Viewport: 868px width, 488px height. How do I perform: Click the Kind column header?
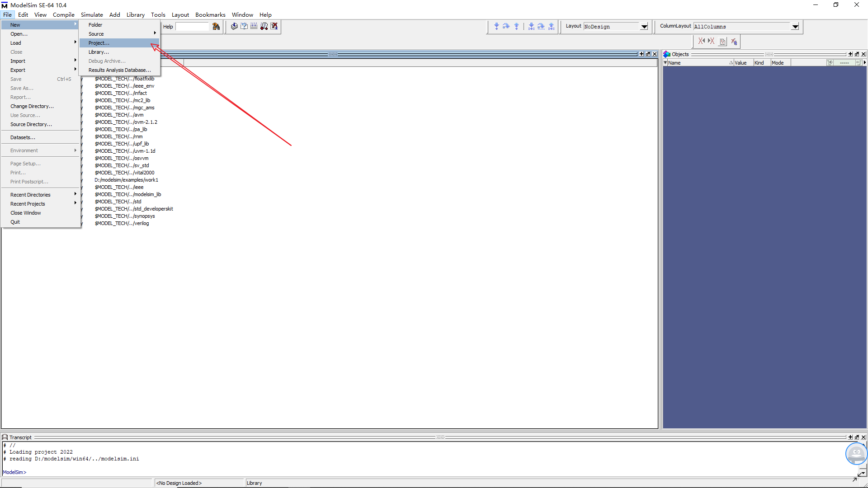pos(762,63)
